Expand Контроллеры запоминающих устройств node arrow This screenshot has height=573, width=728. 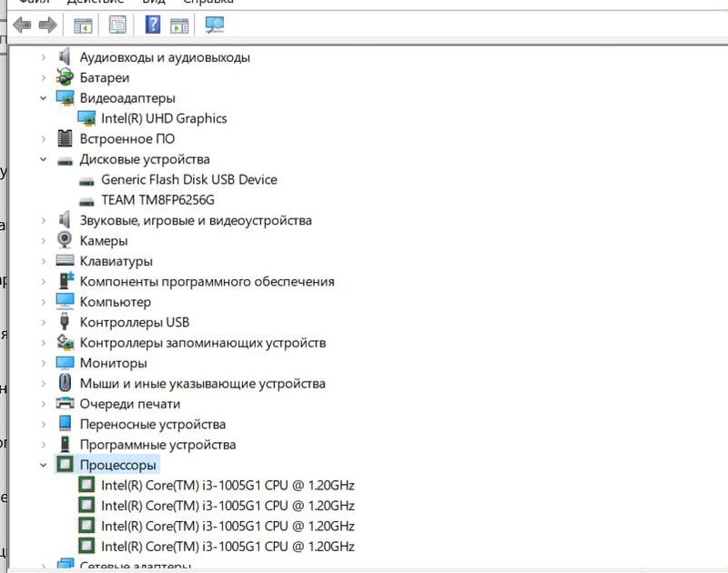pos(43,343)
